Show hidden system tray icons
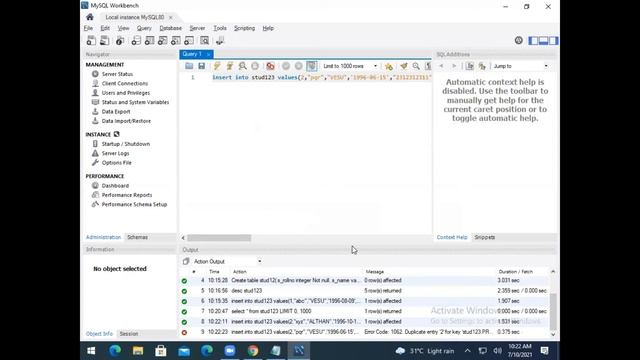This screenshot has height=360, width=640. pos(467,351)
